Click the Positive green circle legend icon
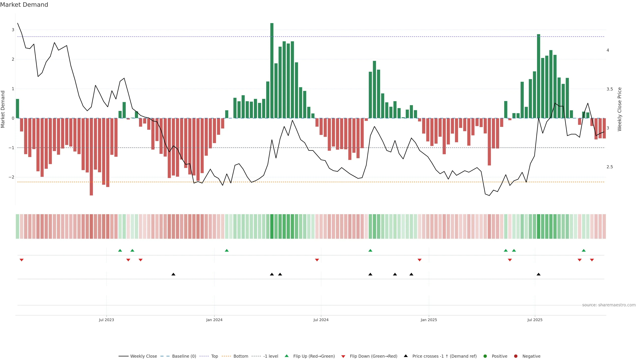The width and height of the screenshot is (644, 362). [x=485, y=356]
